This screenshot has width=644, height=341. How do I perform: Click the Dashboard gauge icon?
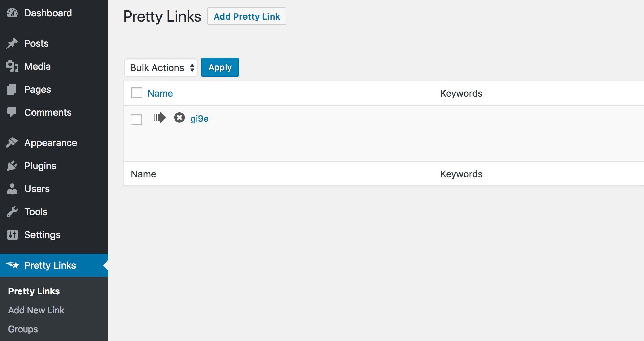(x=12, y=13)
